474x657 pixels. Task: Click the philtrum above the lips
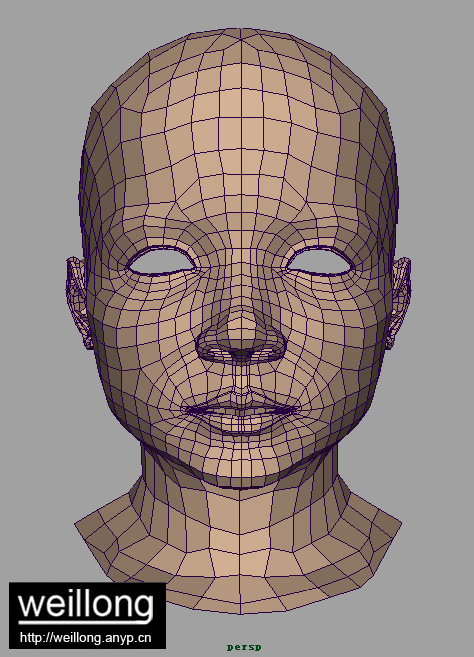coord(241,377)
